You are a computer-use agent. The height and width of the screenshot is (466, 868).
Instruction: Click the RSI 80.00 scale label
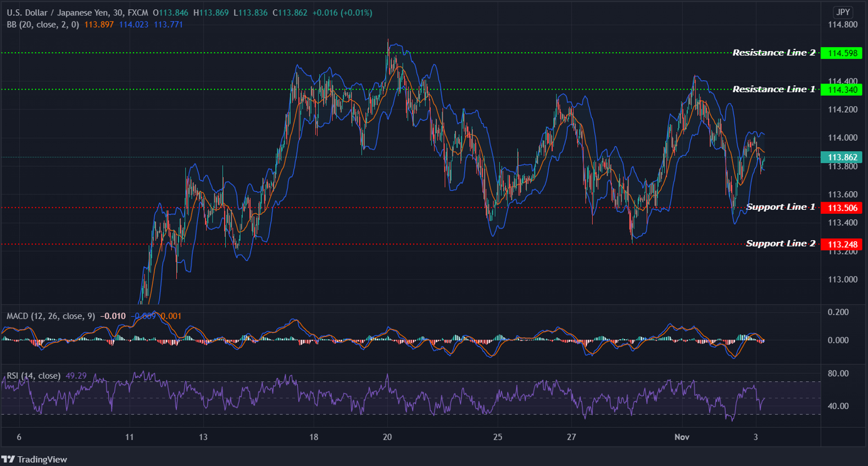[x=838, y=374]
